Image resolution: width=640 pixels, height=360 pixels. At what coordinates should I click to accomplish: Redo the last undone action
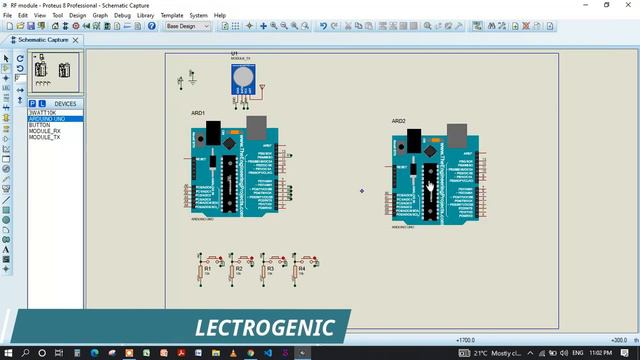tap(334, 26)
